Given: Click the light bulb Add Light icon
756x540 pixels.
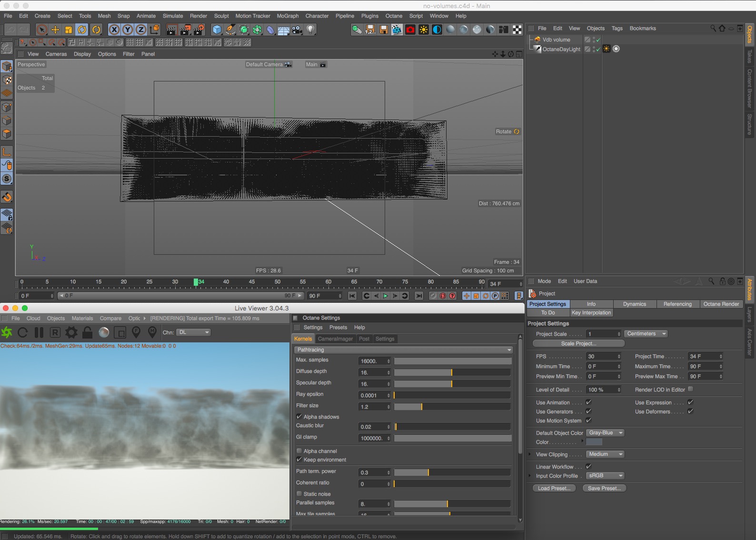Looking at the screenshot, I should pyautogui.click(x=310, y=30).
